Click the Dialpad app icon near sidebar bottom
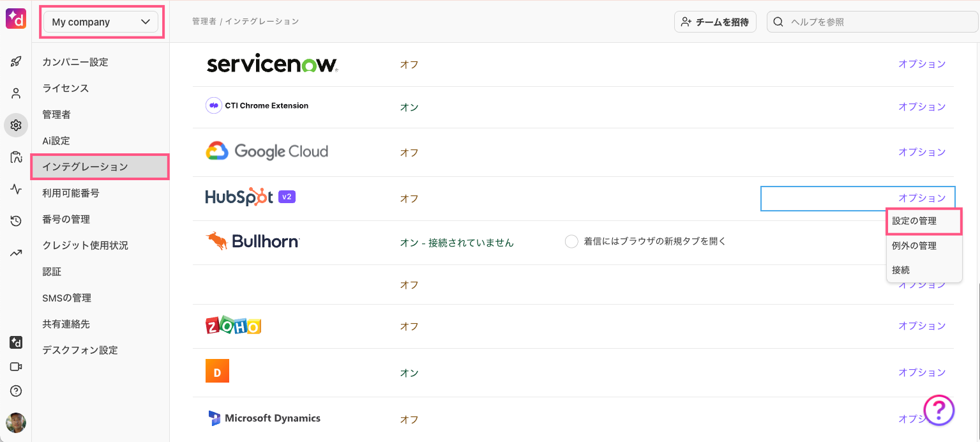Screen dimensions: 980x442 16,342
